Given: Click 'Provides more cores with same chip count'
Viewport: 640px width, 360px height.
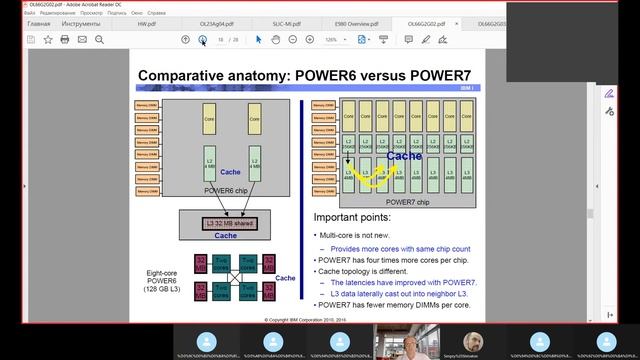Looking at the screenshot, I should 400,249.
